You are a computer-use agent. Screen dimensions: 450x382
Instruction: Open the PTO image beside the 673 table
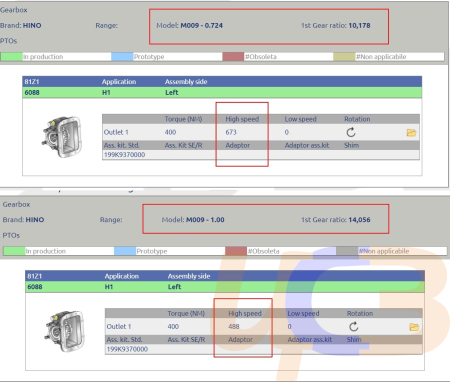62,137
